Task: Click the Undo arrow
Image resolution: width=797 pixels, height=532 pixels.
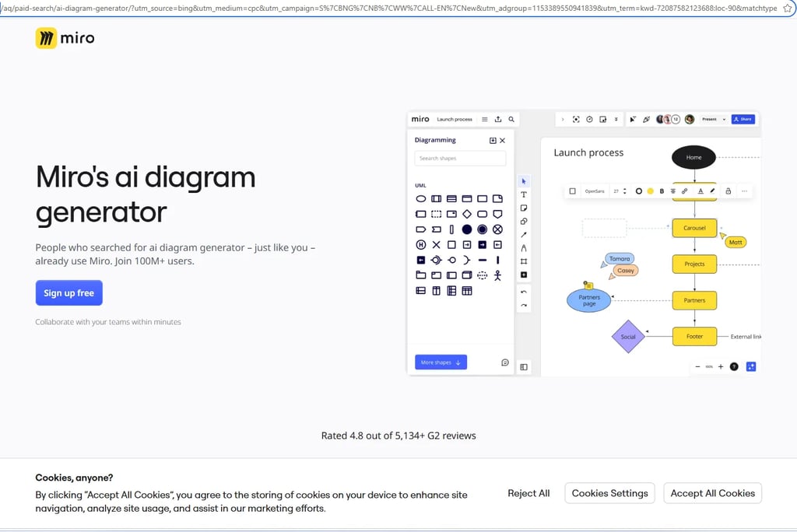Action: (524, 292)
